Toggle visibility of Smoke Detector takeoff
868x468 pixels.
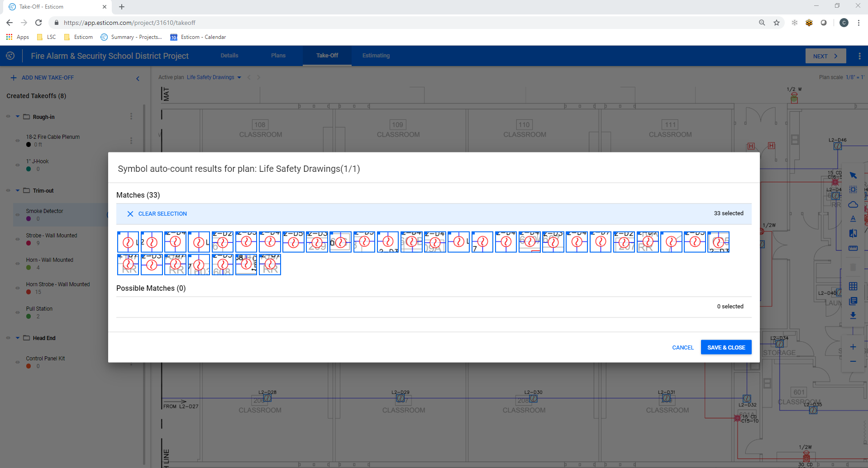coord(18,215)
